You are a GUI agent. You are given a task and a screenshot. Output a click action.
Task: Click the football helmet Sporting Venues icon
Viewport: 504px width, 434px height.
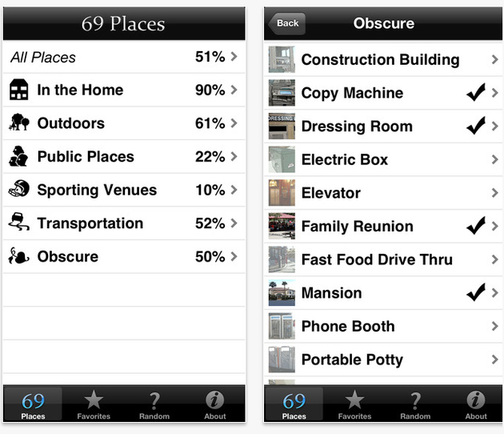pyautogui.click(x=18, y=190)
